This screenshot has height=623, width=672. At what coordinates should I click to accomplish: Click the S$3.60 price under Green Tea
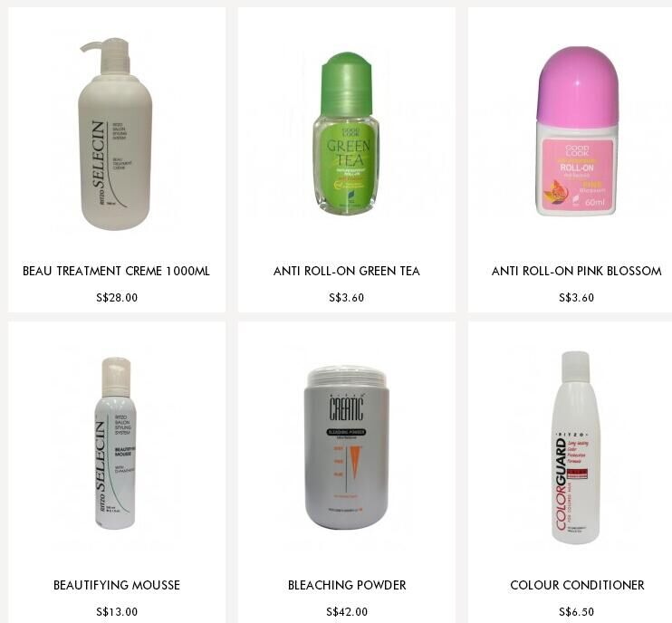346,298
